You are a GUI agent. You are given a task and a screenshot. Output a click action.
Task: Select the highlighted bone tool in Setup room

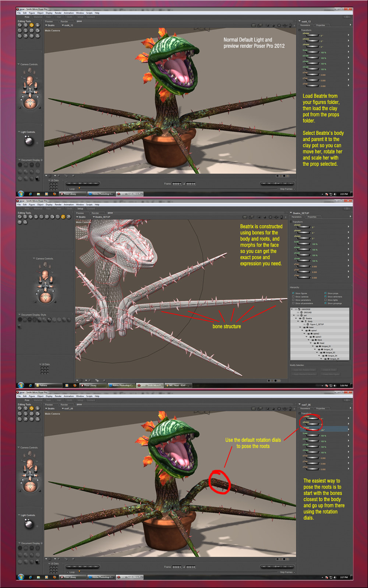(63, 216)
